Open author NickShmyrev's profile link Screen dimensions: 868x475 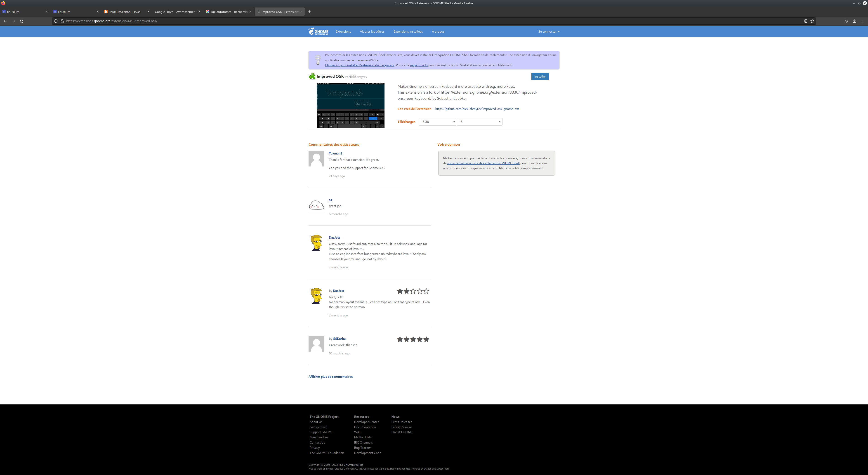pos(358,77)
